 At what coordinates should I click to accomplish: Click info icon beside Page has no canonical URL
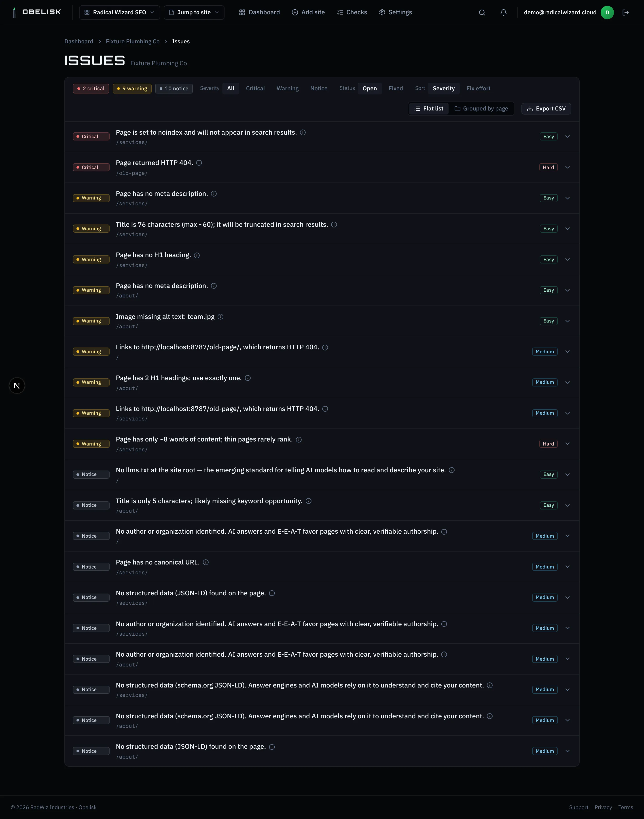pos(206,562)
